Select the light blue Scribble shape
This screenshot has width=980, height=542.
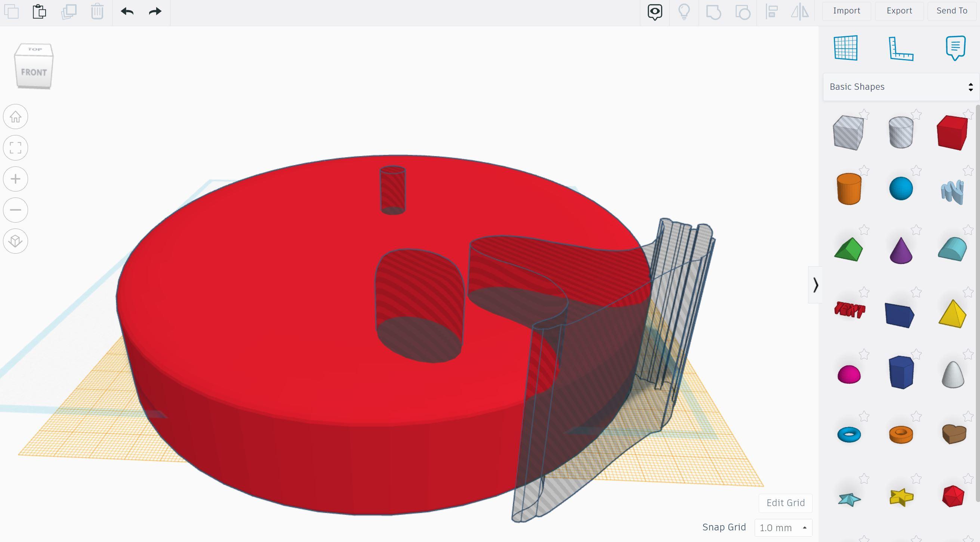pos(953,192)
